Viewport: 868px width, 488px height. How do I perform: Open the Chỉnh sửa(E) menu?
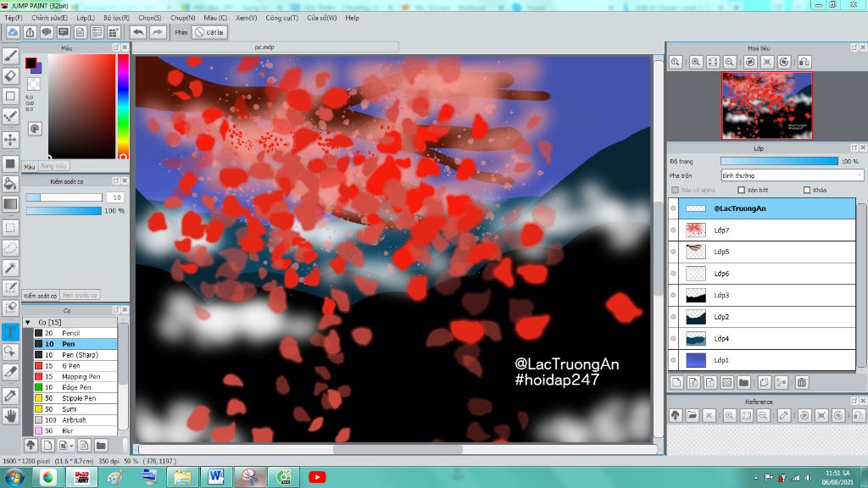tap(50, 18)
